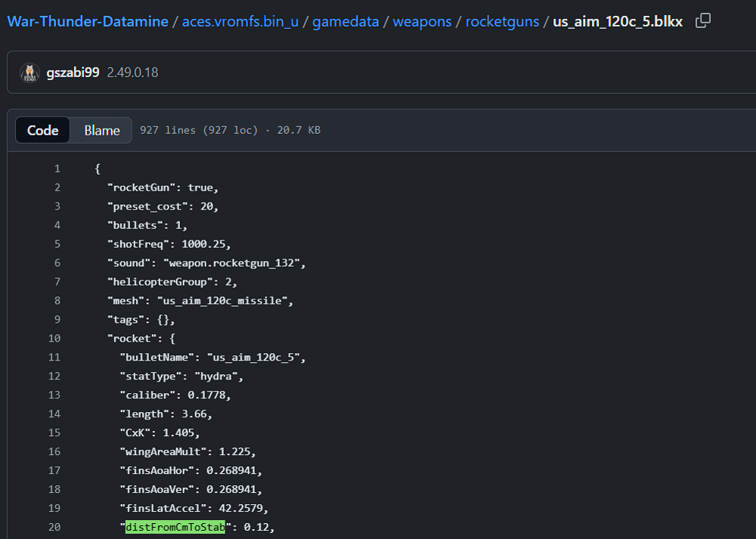
Task: Open the gszabi99 user profile link
Action: [x=73, y=73]
